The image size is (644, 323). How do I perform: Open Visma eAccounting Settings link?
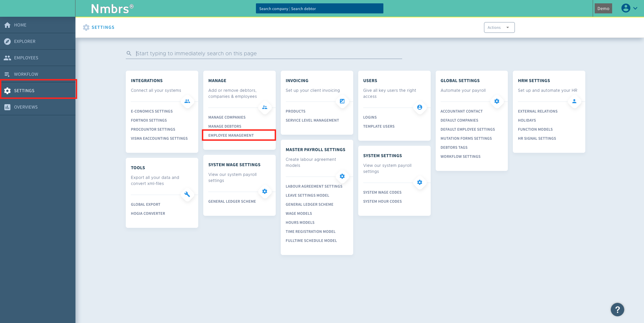[159, 138]
